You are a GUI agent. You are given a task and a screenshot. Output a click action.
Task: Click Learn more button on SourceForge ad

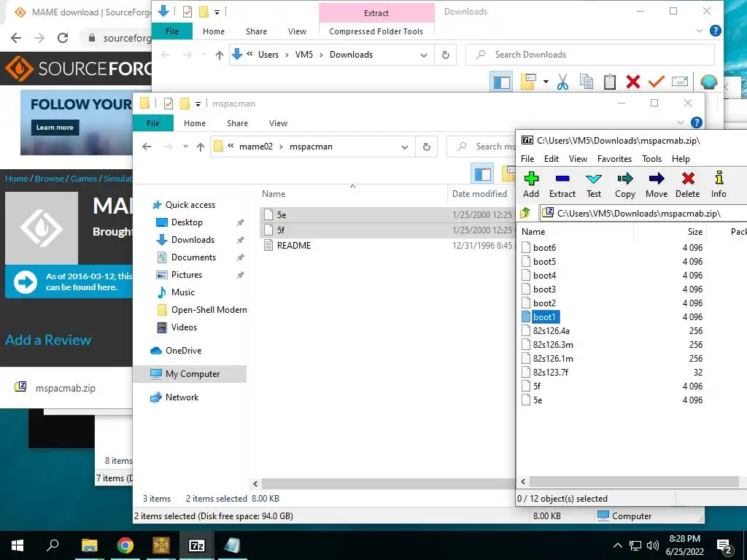(x=55, y=128)
